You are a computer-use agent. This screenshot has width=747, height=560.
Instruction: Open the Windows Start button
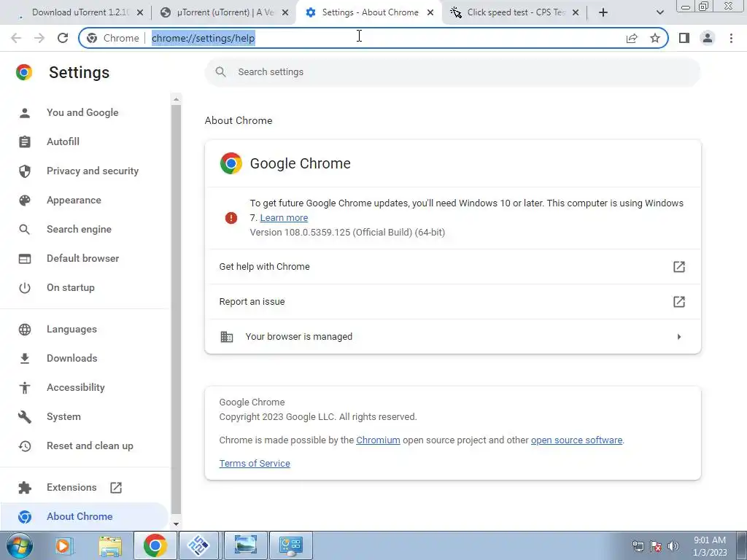tap(20, 545)
